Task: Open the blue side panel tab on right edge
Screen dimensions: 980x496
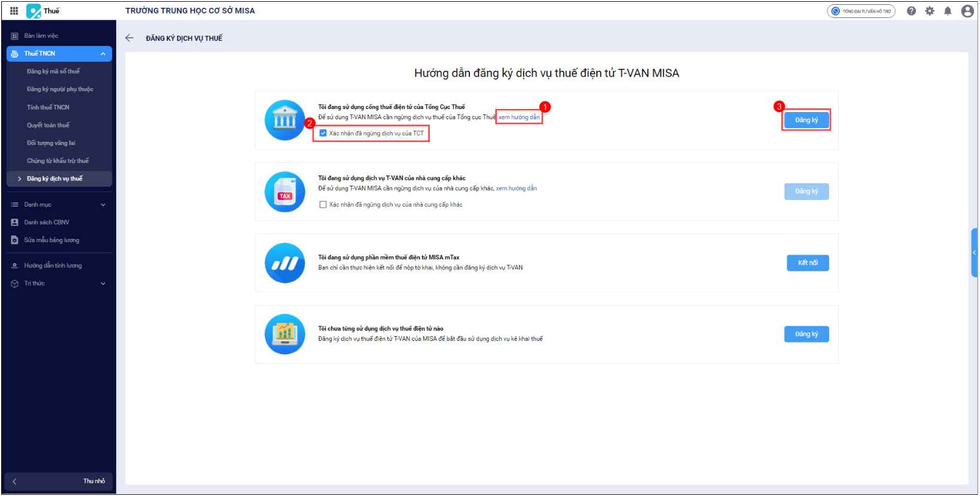Action: pos(974,252)
